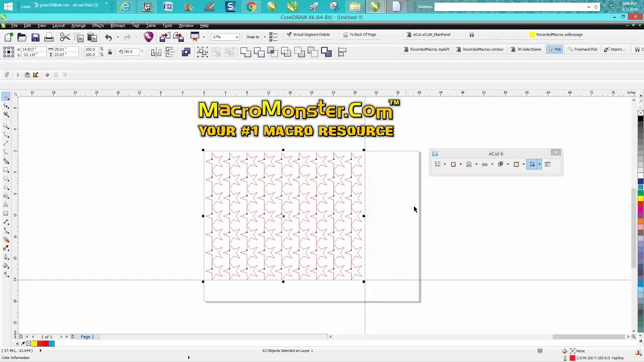Run the RecordedMacros.yellowpage macro

pos(556,35)
